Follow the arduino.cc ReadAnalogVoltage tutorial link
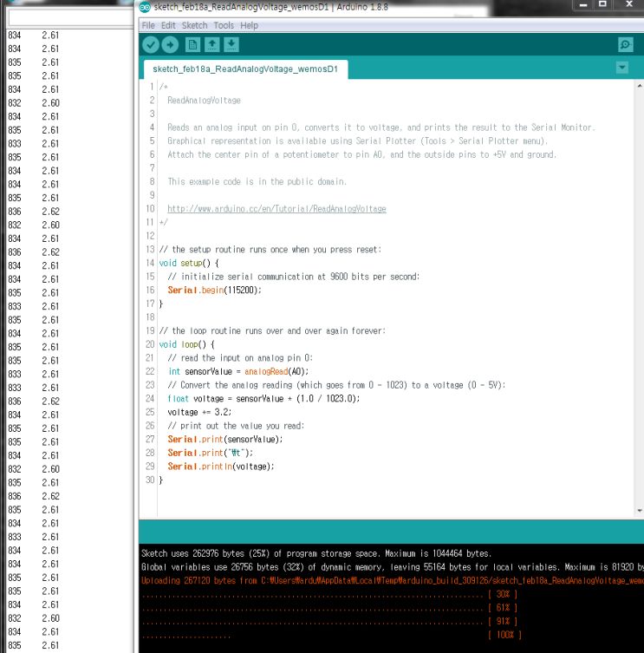This screenshot has width=644, height=653. 276,209
